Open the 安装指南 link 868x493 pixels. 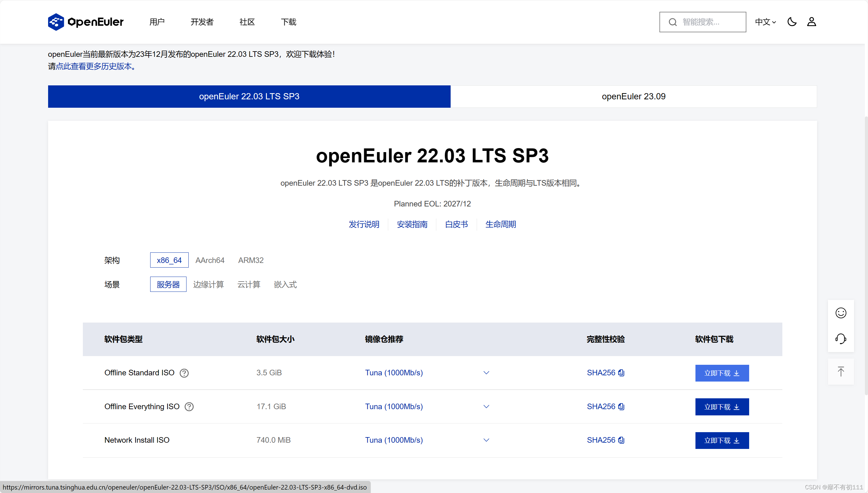(x=412, y=224)
